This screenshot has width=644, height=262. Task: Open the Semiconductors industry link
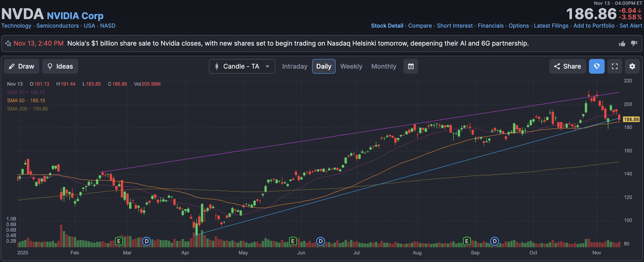click(x=58, y=26)
